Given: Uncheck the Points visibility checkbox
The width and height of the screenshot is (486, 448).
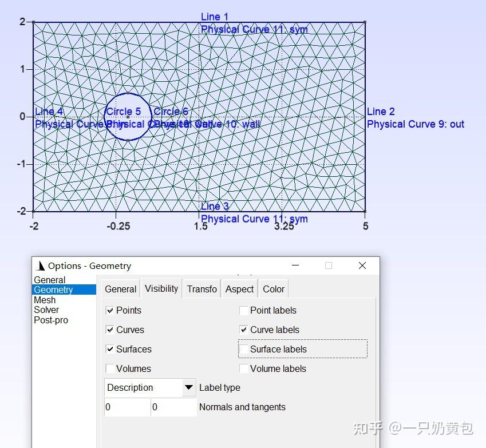Looking at the screenshot, I should point(109,310).
